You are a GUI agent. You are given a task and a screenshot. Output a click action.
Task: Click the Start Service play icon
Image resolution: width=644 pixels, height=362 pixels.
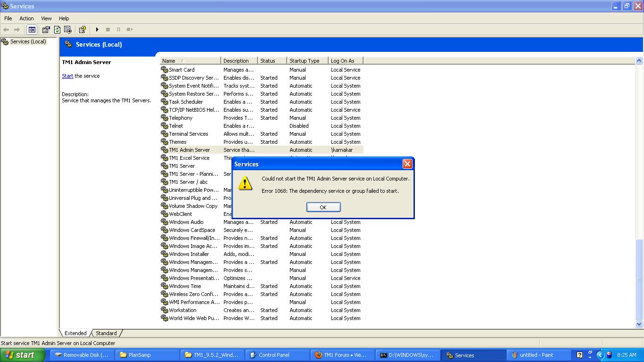[x=97, y=30]
